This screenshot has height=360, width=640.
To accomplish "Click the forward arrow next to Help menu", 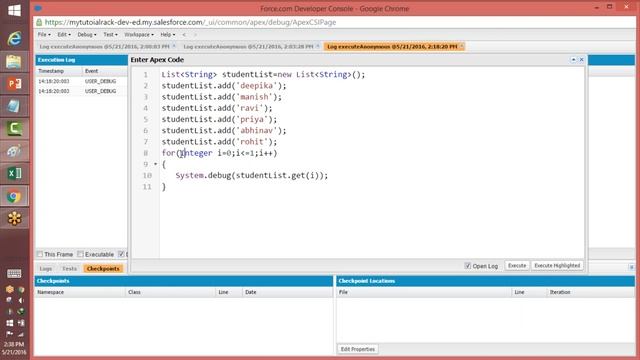I will pyautogui.click(x=195, y=35).
